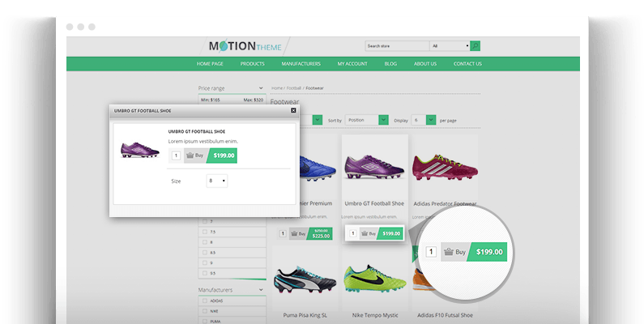
Task: Click Buy basket under Umbro GT shoe
Action: click(x=368, y=233)
